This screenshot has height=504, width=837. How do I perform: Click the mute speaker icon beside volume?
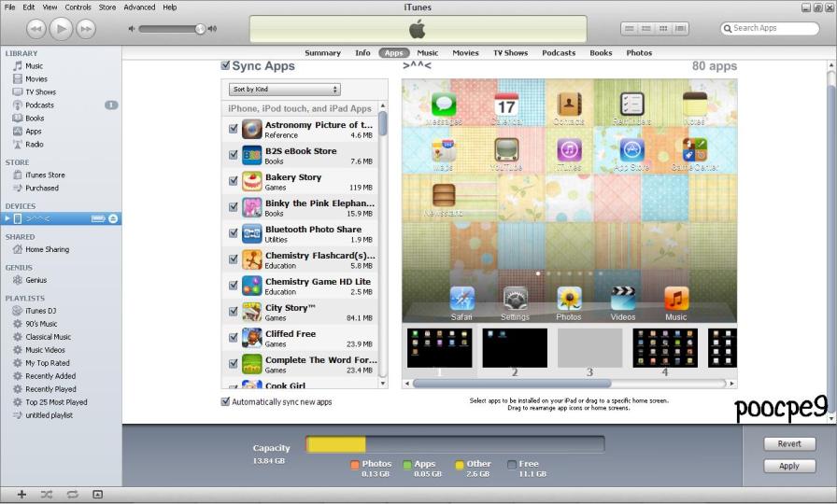(x=132, y=29)
